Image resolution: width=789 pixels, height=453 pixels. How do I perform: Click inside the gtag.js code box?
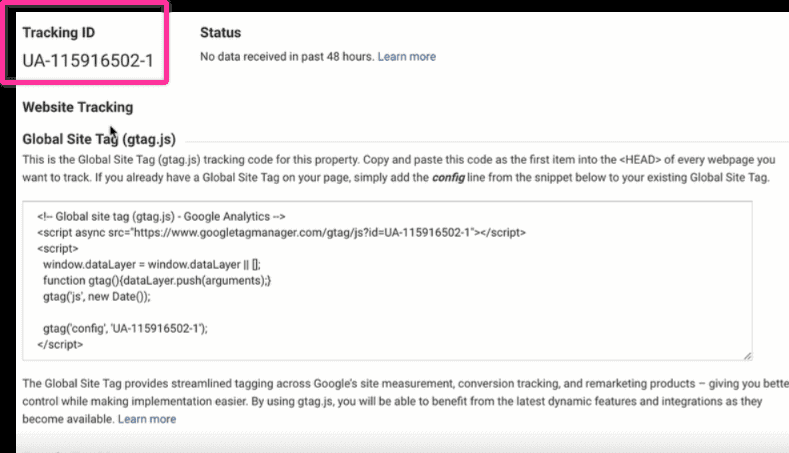pos(387,280)
